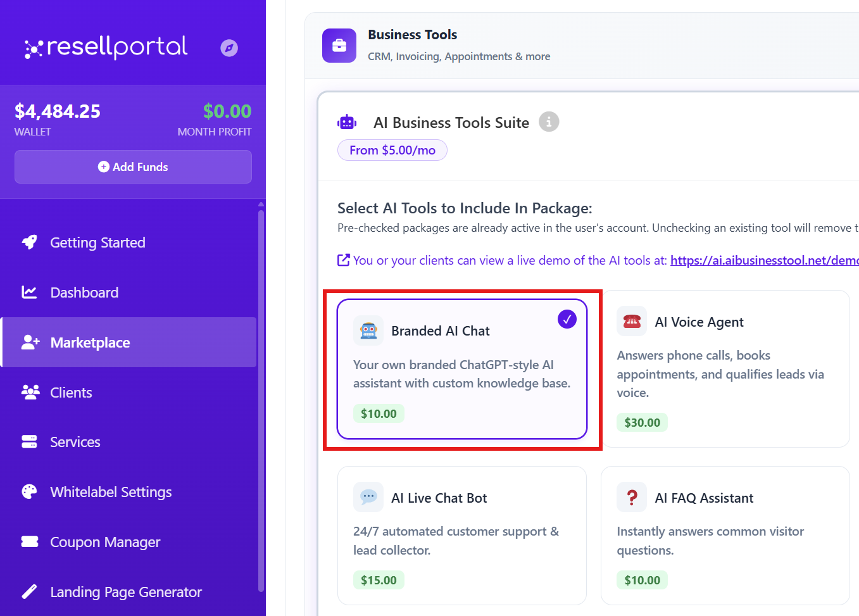
Task: Click the AI Business Tools Suite robot icon
Action: tap(347, 122)
